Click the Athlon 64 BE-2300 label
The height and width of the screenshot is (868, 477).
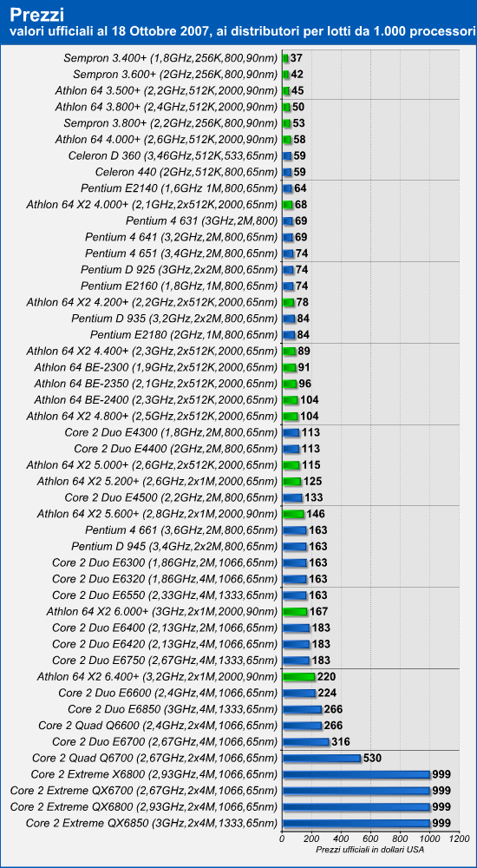click(155, 367)
